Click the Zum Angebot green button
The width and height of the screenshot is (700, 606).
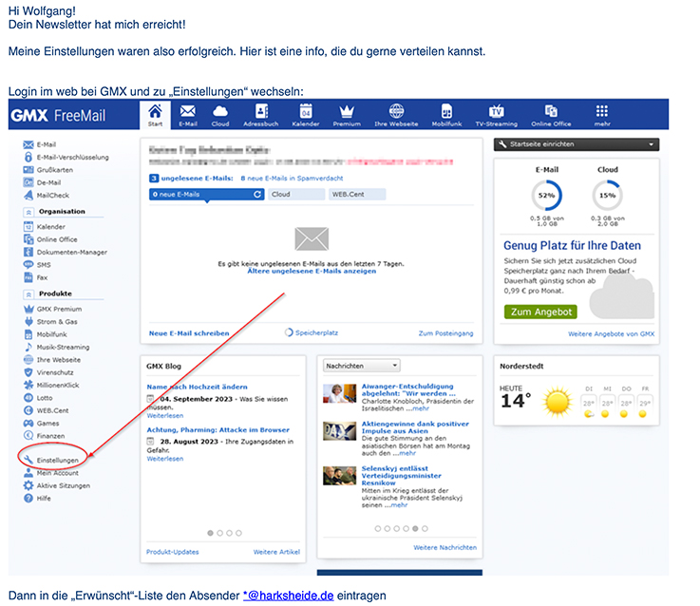tap(540, 312)
